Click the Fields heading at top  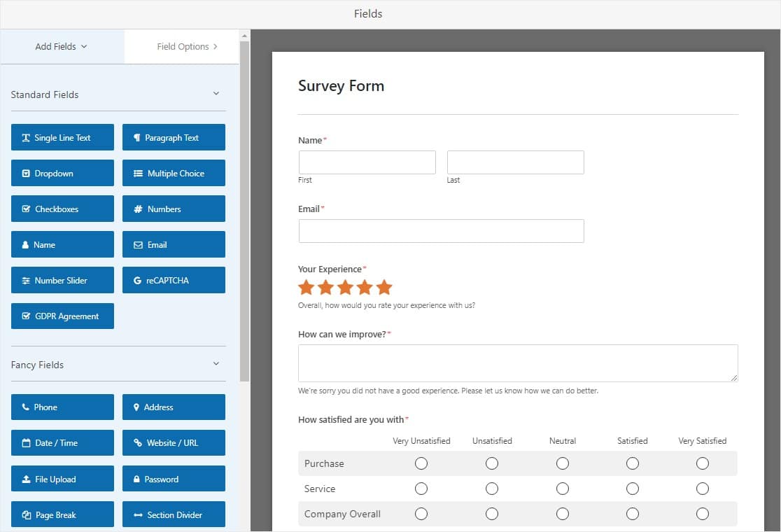pyautogui.click(x=368, y=14)
